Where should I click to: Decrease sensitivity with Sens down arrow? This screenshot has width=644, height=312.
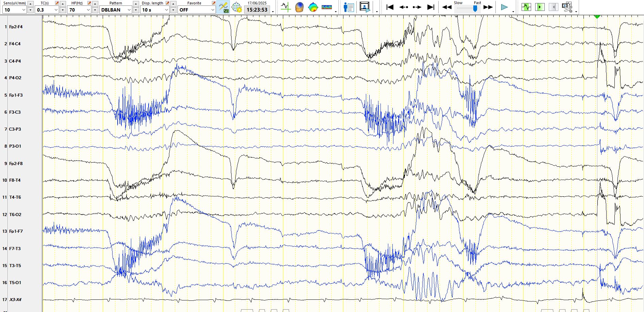(30, 10)
